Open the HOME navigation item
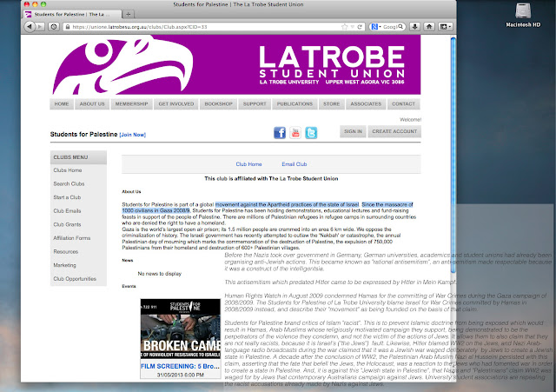Viewport: 556px width, 392px height. tap(62, 104)
